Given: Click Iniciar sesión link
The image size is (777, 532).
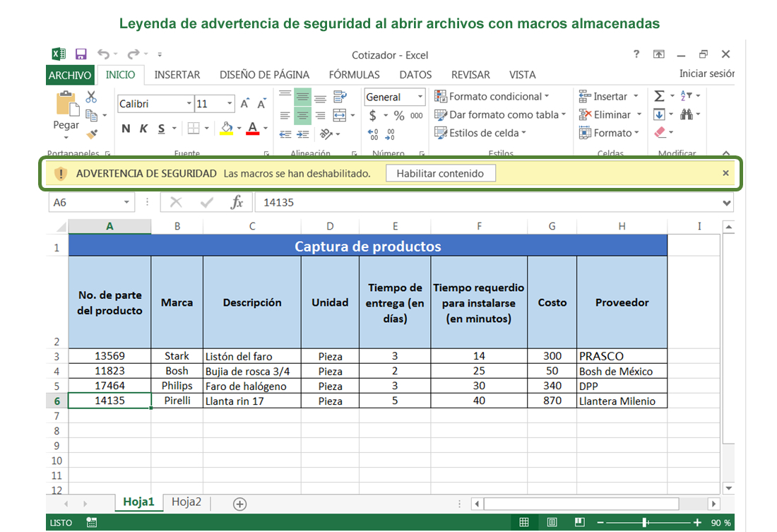Looking at the screenshot, I should [706, 74].
